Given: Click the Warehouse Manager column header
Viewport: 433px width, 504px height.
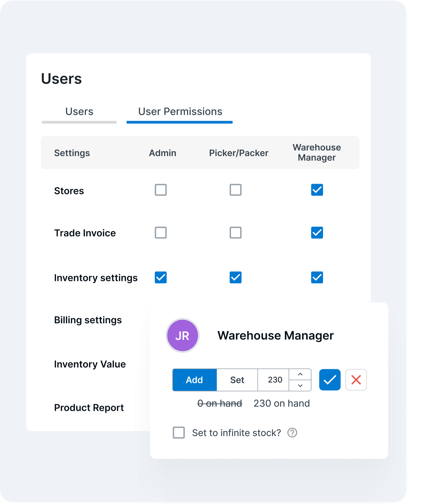Looking at the screenshot, I should pyautogui.click(x=317, y=152).
